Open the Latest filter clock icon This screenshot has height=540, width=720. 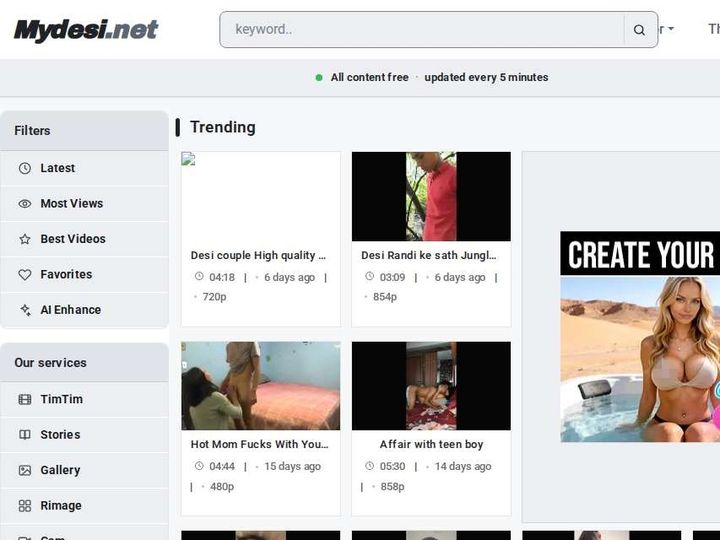tap(25, 168)
